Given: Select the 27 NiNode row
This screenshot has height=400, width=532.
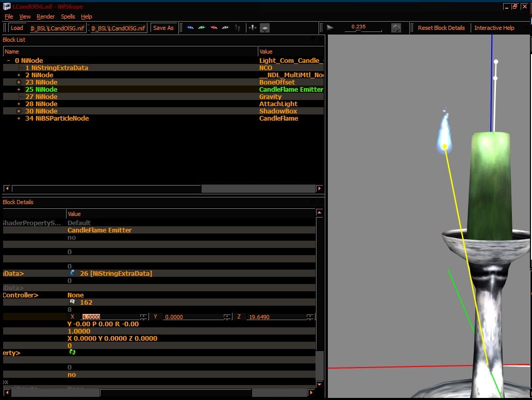Looking at the screenshot, I should (163, 97).
